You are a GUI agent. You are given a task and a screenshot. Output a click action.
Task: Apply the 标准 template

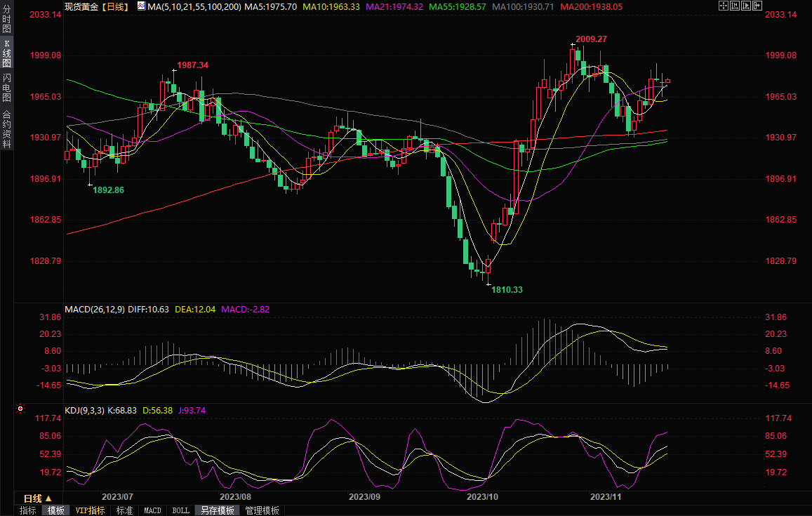[x=124, y=510]
